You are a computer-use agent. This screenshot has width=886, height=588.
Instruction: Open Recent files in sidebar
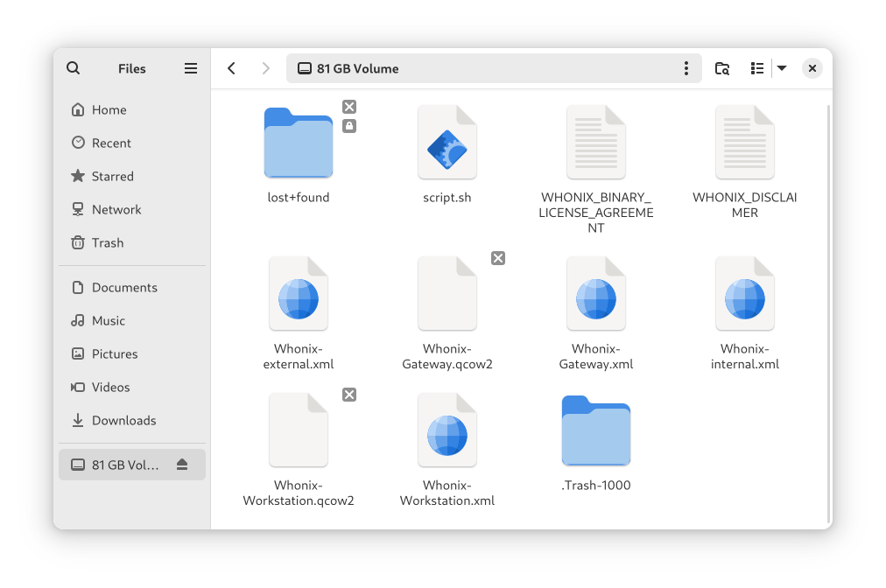132,143
